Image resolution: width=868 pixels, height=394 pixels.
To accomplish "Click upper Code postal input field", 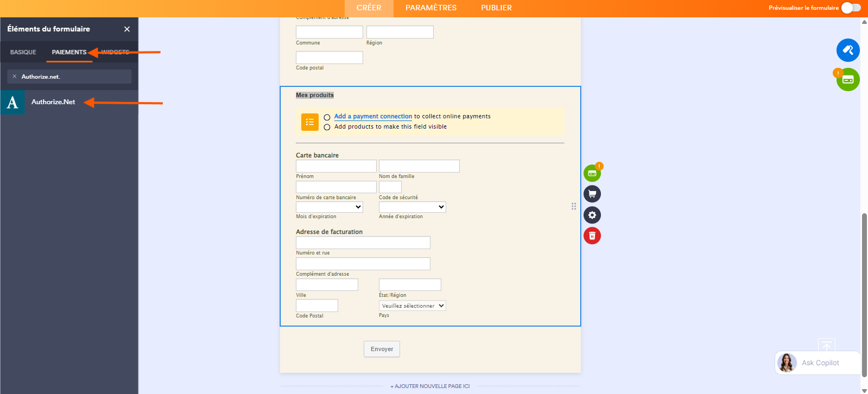I will (x=330, y=58).
